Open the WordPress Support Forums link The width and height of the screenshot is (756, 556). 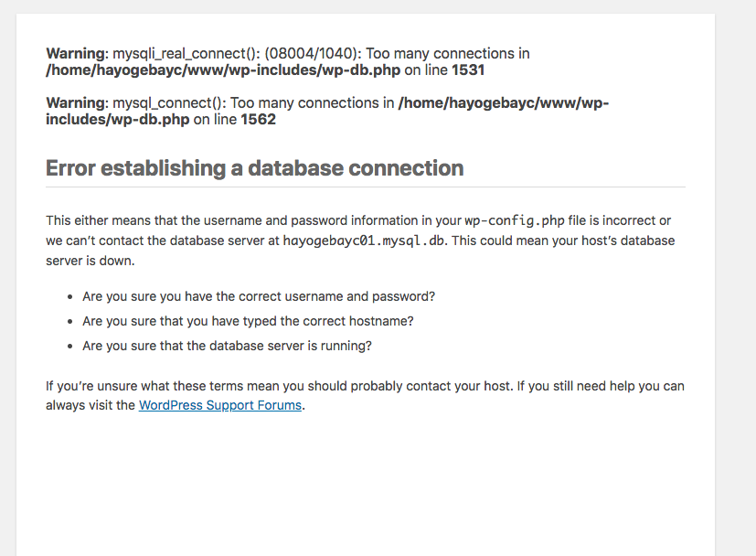219,405
